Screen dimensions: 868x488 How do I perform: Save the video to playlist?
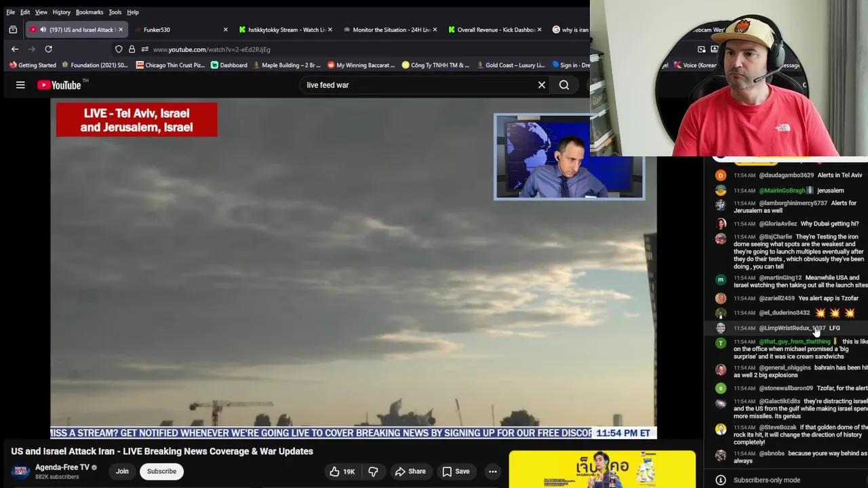456,471
